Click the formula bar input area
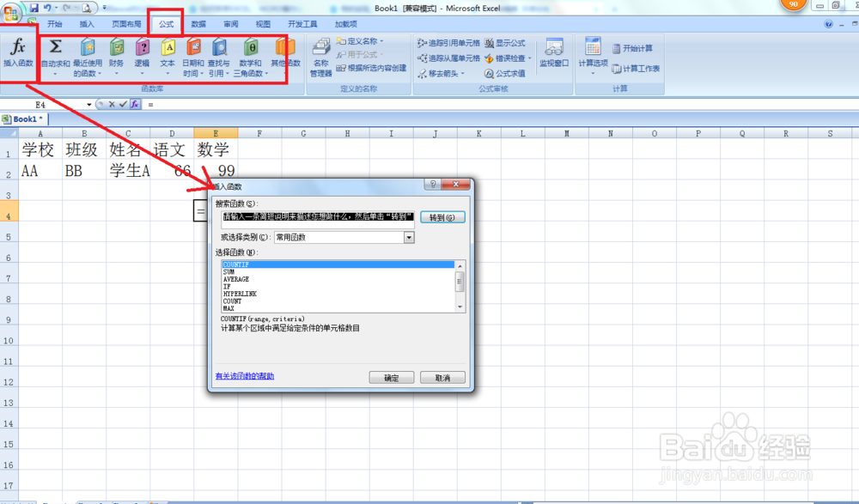Viewport: 859px width, 504px height. click(502, 104)
